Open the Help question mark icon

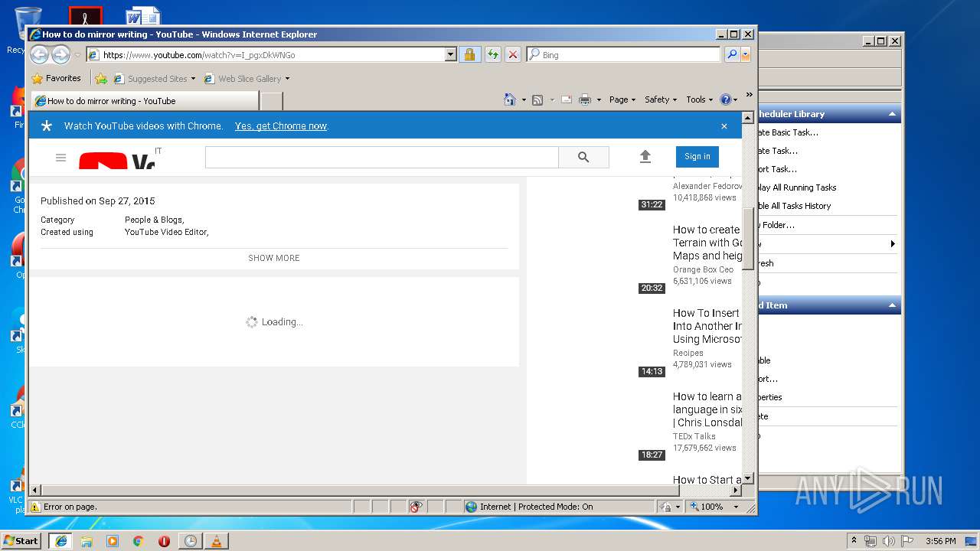(x=726, y=99)
